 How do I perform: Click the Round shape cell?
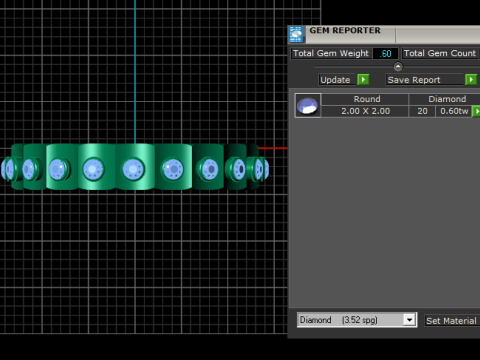pos(365,99)
